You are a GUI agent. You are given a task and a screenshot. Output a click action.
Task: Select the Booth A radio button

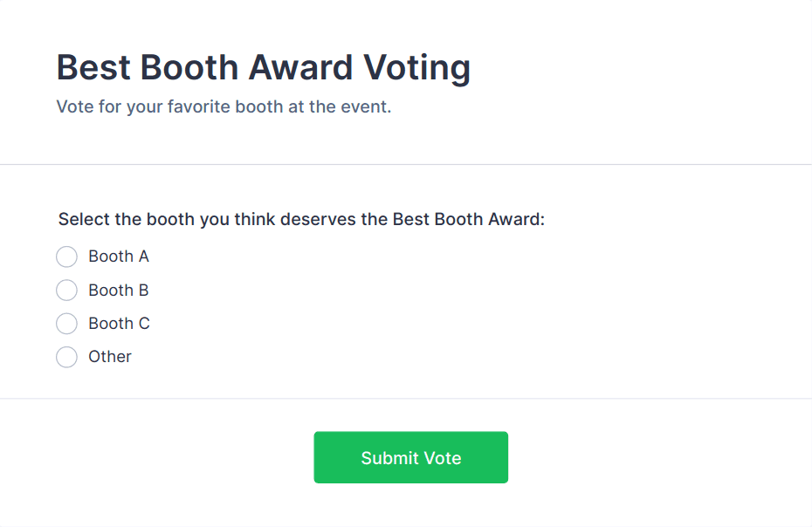point(66,257)
